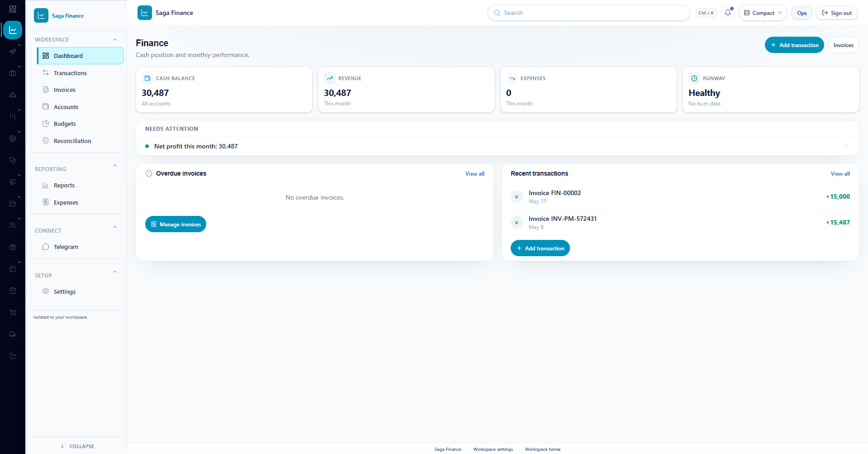Click the incoming arrow icon for Invoice FIN-00002
The height and width of the screenshot is (454, 868).
click(517, 196)
